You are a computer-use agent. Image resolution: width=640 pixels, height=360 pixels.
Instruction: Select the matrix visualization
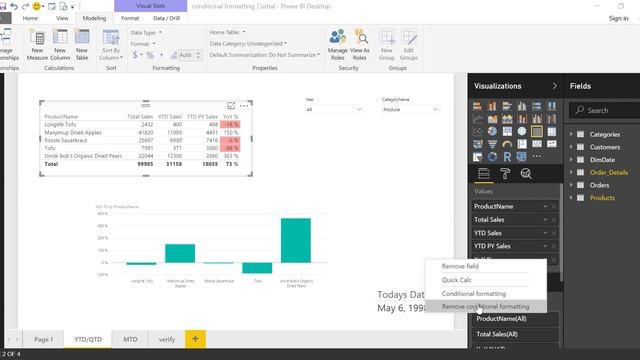551,131
